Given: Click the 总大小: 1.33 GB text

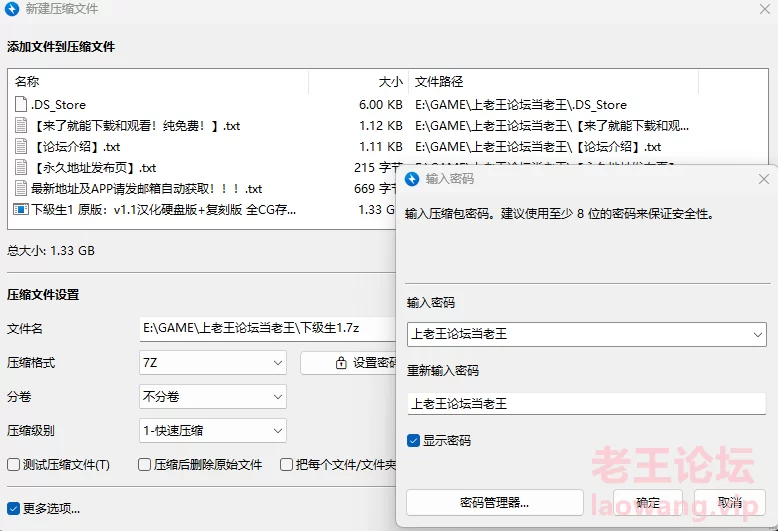Looking at the screenshot, I should [51, 251].
